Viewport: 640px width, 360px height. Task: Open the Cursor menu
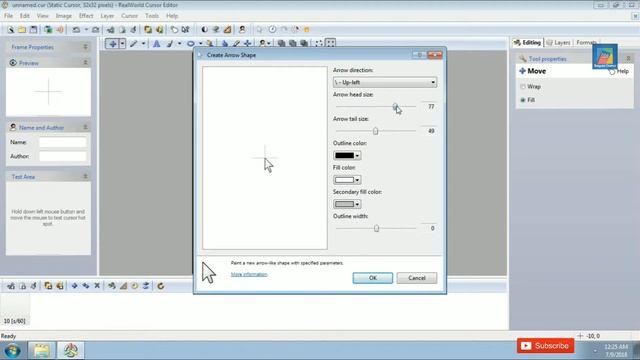[x=129, y=16]
